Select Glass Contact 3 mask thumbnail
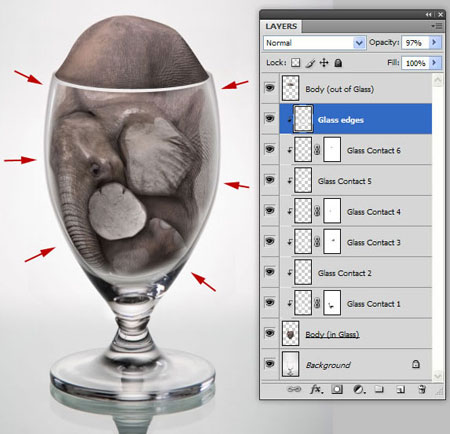 pyautogui.click(x=332, y=241)
